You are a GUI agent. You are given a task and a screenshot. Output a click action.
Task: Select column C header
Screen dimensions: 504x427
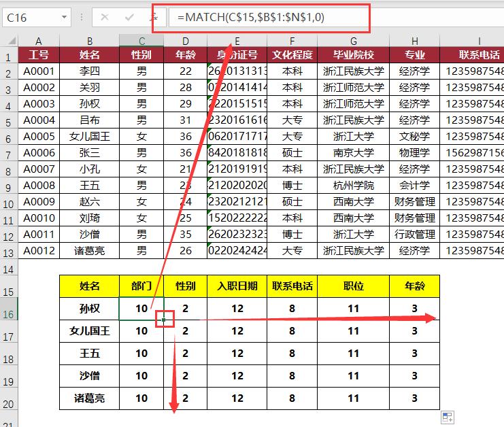coord(141,41)
